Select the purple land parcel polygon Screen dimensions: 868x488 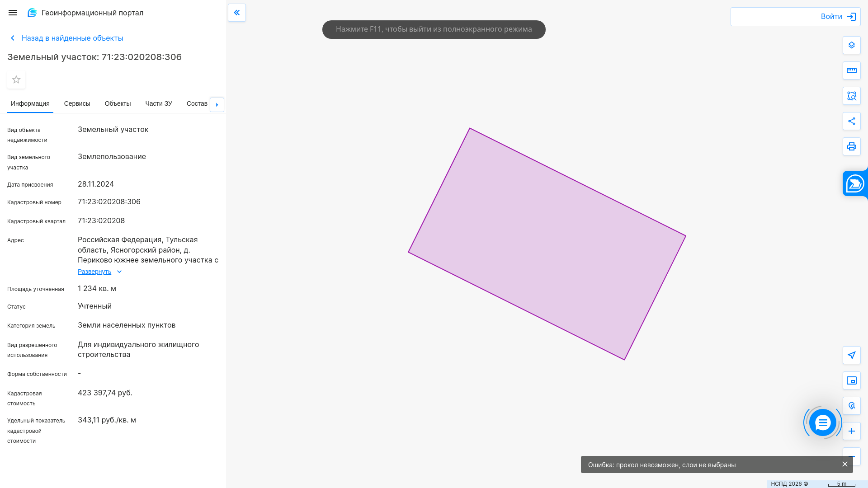[x=547, y=244]
